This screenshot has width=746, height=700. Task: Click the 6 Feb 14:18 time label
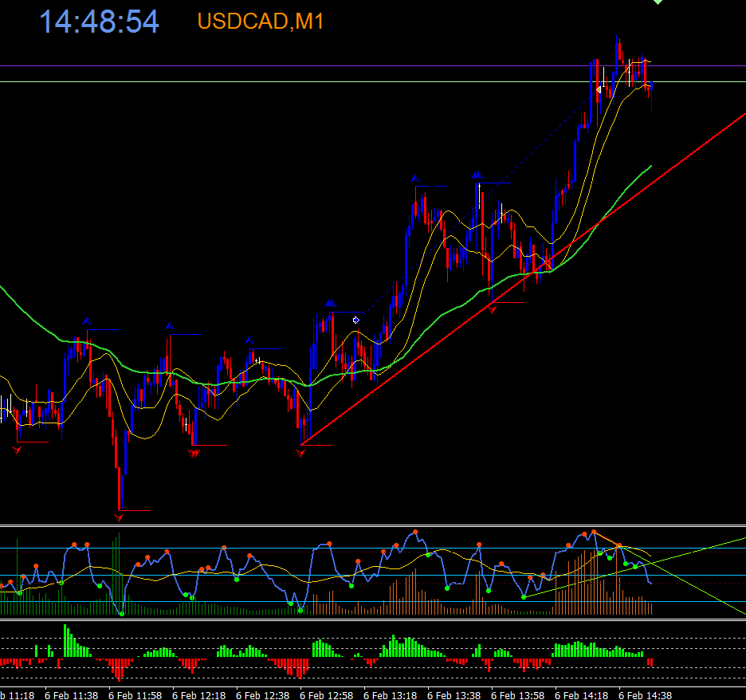[x=581, y=695]
